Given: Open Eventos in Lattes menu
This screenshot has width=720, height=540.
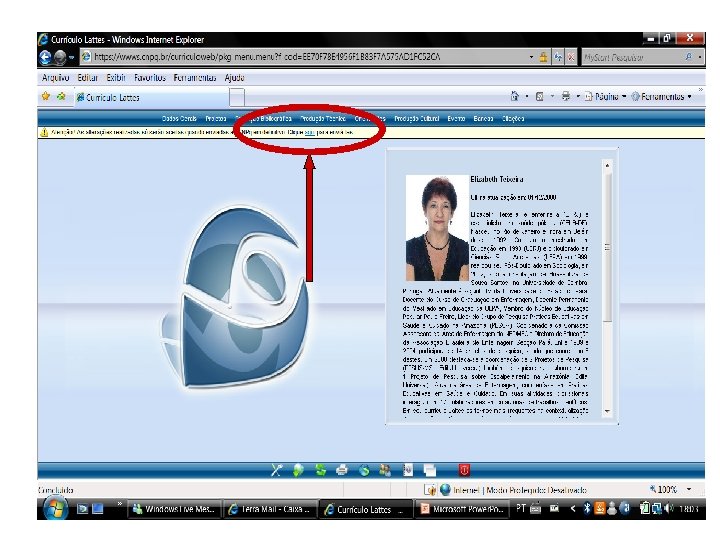Looking at the screenshot, I should pyautogui.click(x=456, y=118).
